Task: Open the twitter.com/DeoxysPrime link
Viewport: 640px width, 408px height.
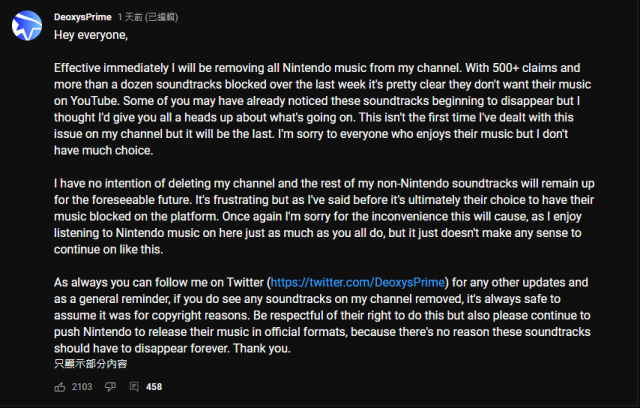Action: 360,284
